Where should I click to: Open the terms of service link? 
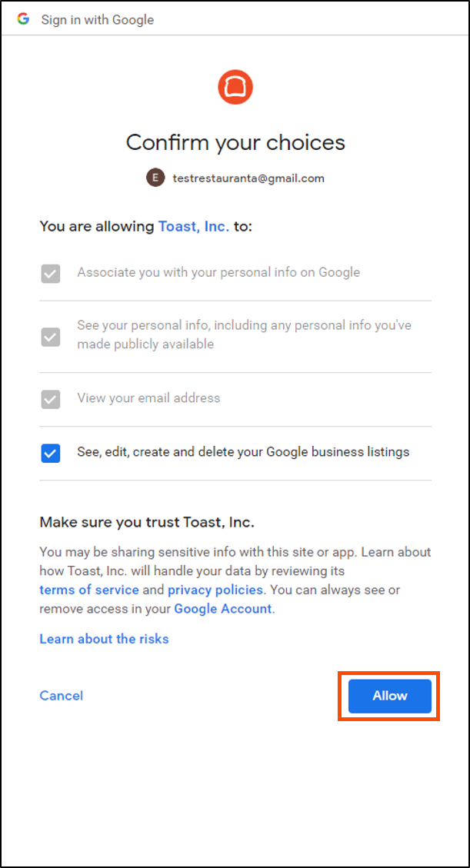click(89, 590)
